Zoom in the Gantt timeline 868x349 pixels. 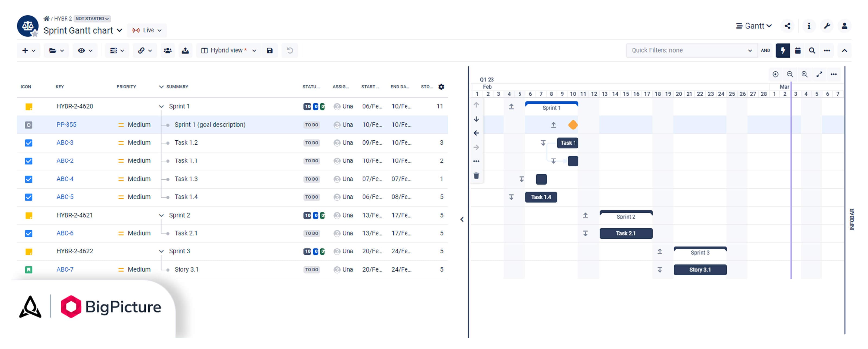(x=805, y=74)
